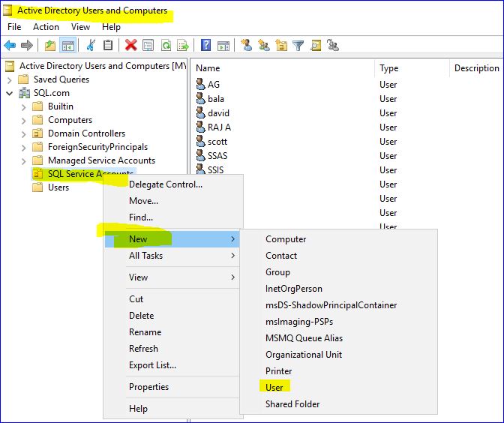This screenshot has width=504, height=423.
Task: Click the Create new user toolbar icon
Action: pos(246,46)
